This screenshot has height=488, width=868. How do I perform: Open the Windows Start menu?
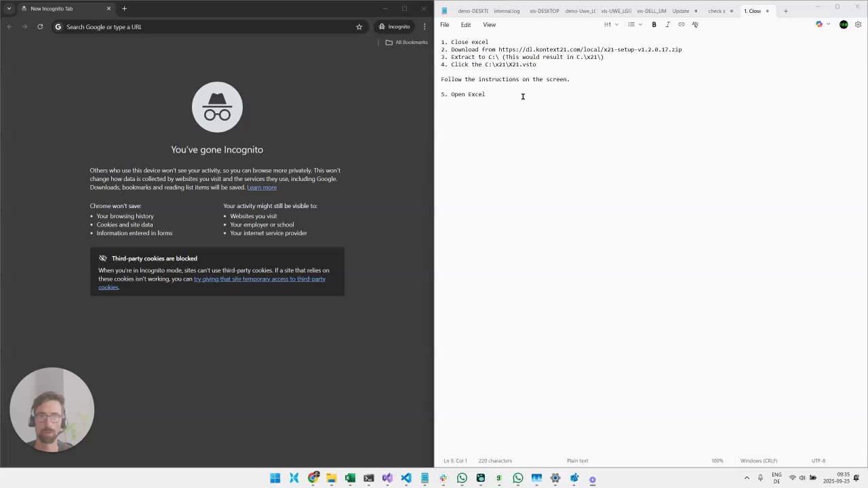point(275,479)
